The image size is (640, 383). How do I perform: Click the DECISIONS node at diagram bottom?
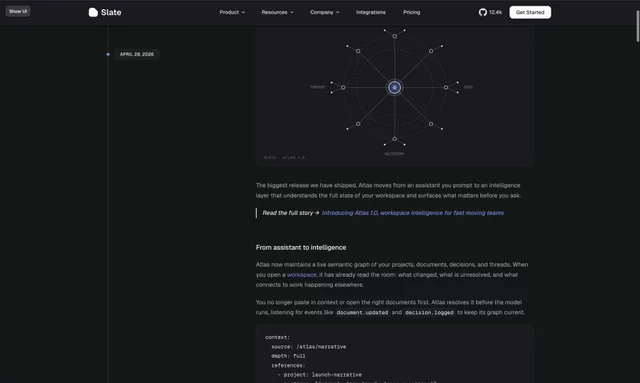coord(394,139)
